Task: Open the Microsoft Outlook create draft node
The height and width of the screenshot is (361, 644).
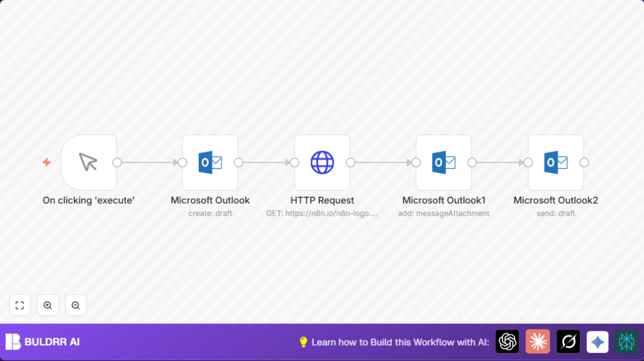Action: (x=210, y=163)
